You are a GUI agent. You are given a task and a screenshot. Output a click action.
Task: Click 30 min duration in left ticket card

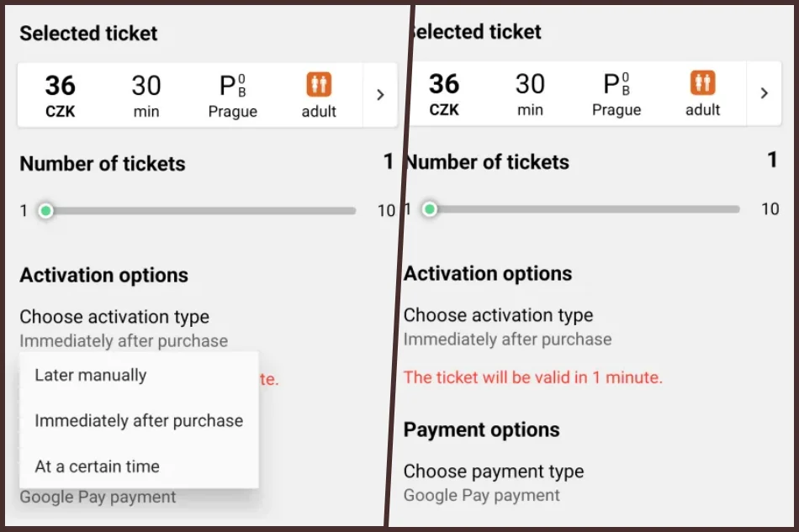[x=146, y=95]
